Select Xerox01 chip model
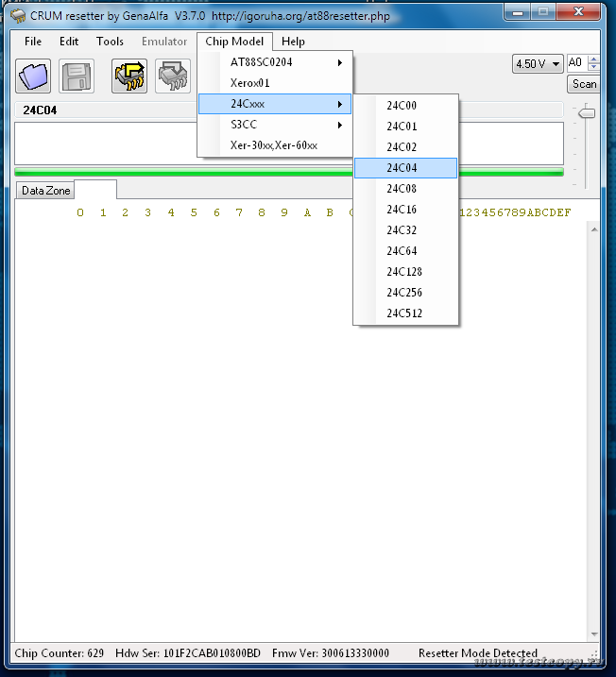The height and width of the screenshot is (677, 616). pos(250,83)
